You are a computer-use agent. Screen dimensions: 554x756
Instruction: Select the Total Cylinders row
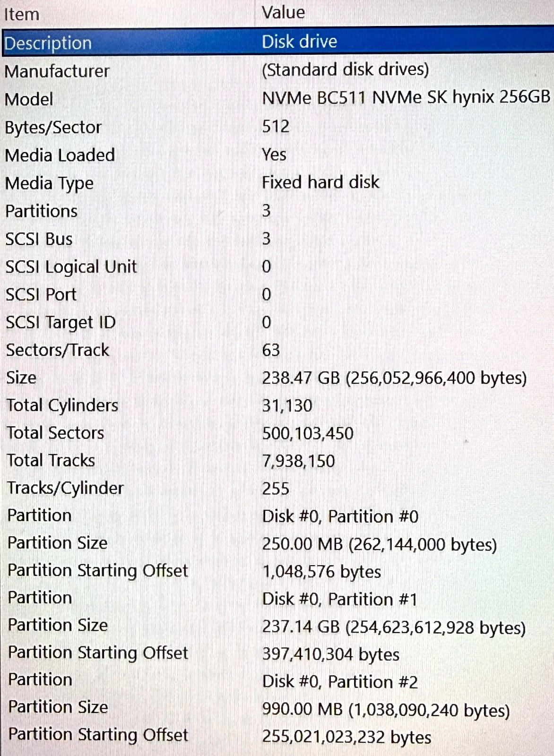pos(277,405)
